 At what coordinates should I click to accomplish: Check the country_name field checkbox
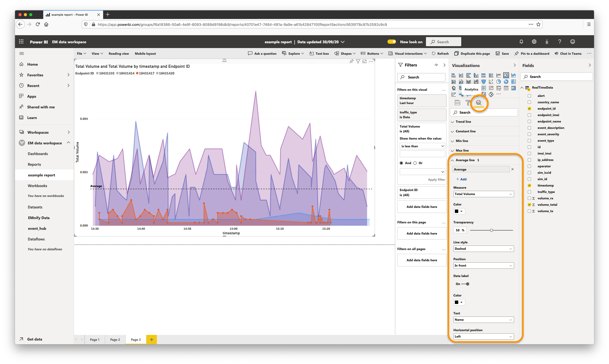pyautogui.click(x=529, y=102)
